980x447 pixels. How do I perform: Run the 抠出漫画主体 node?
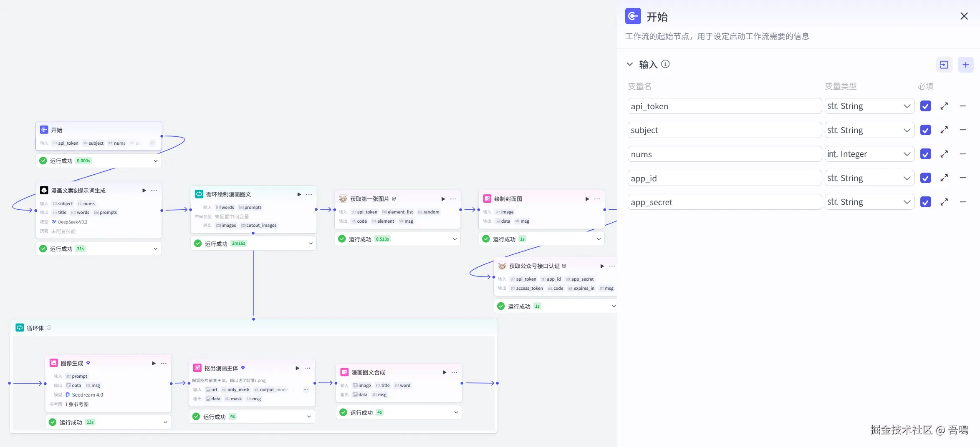coord(297,368)
